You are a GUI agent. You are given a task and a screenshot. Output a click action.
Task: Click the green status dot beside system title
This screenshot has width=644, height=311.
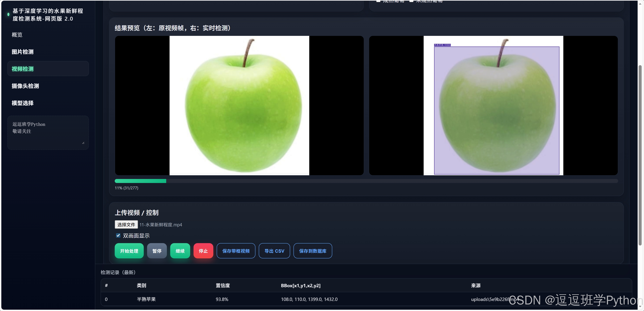coord(8,14)
